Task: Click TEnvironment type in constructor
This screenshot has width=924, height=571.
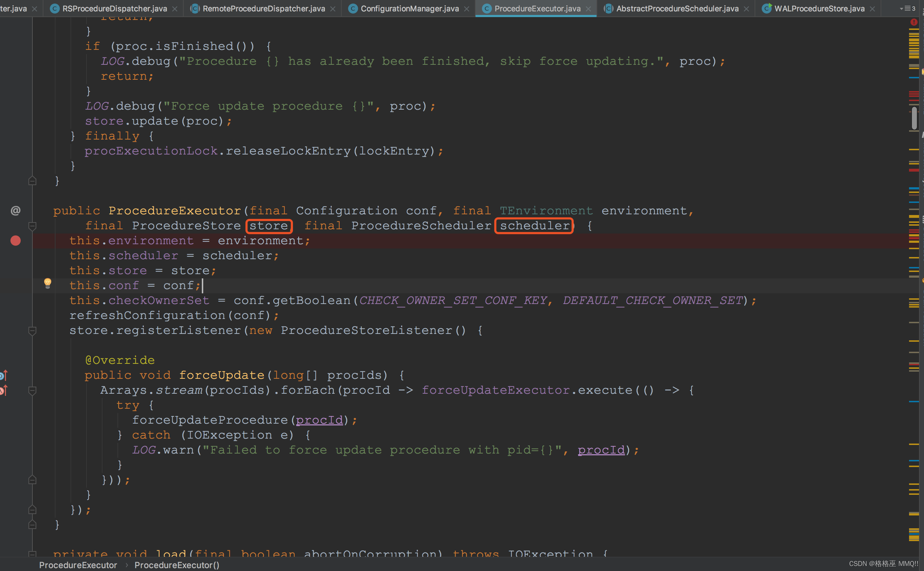Action: [x=546, y=210]
